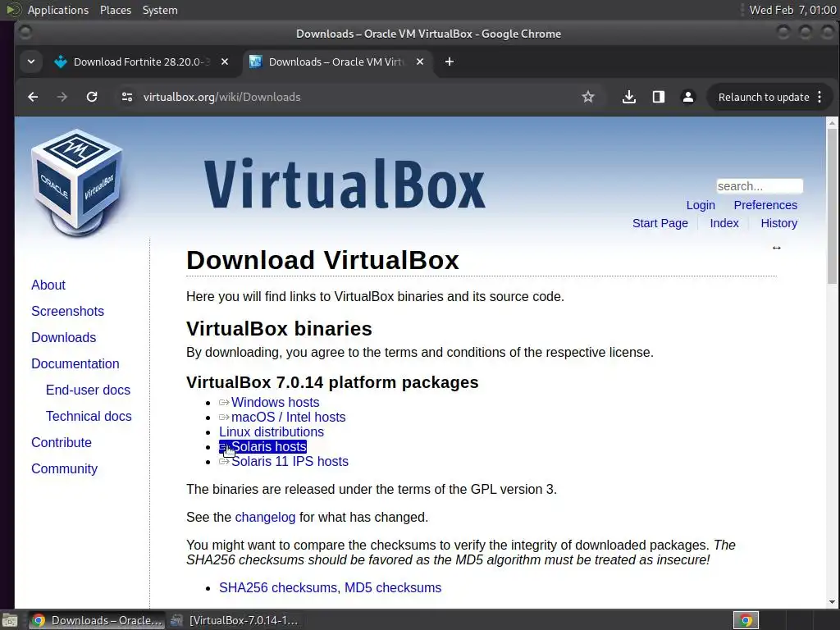Open site information icon in address bar
The width and height of the screenshot is (840, 630).
(x=127, y=97)
